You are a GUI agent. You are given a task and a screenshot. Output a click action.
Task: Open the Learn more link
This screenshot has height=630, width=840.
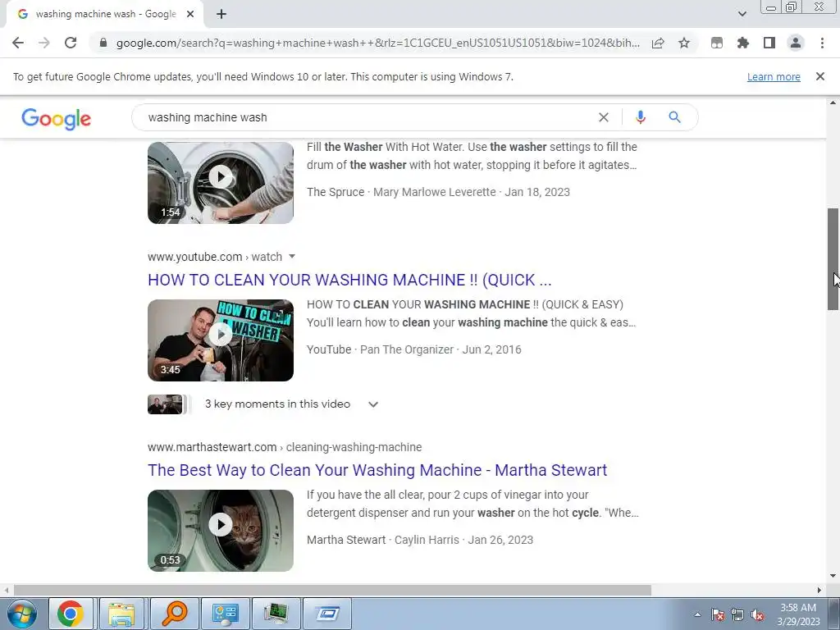[774, 76]
